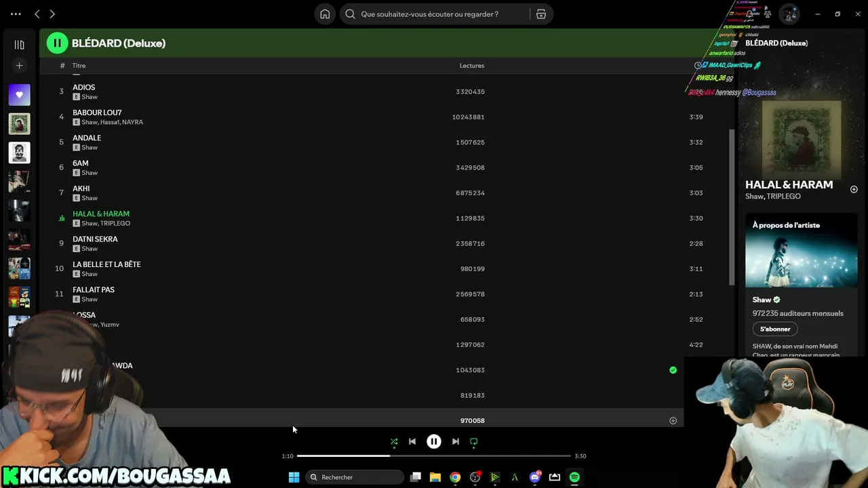Sort tracks by the duration clock icon
Viewport: 868px width, 488px height.
[698, 66]
